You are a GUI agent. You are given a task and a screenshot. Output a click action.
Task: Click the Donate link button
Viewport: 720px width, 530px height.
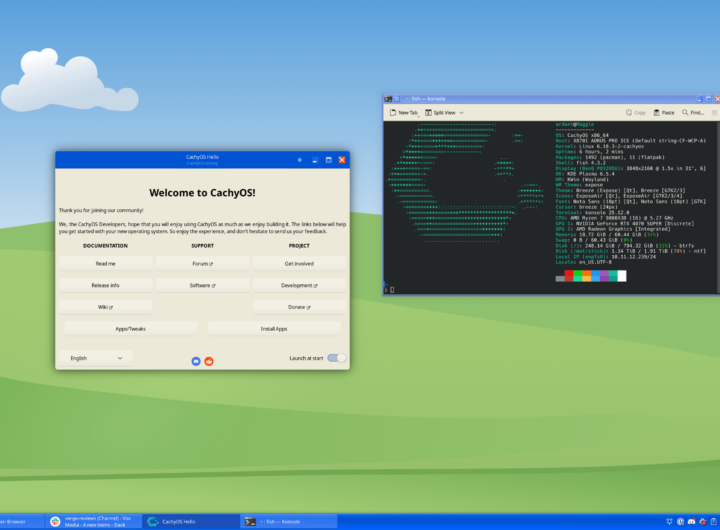(297, 307)
